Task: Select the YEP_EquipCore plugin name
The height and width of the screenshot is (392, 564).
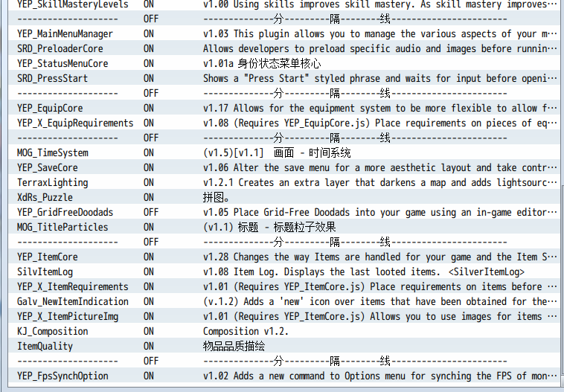Action: click(50, 109)
